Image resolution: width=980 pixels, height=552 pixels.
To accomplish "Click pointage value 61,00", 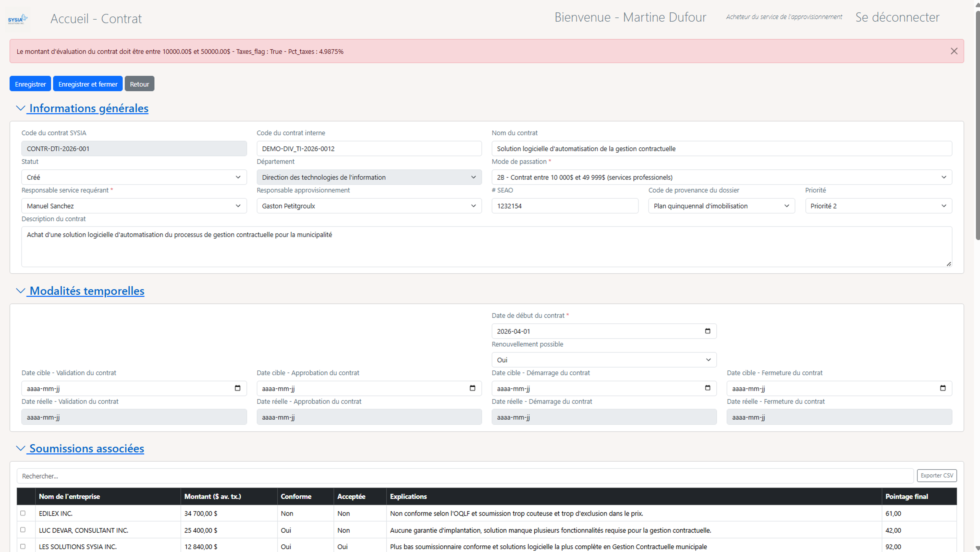I will point(893,513).
